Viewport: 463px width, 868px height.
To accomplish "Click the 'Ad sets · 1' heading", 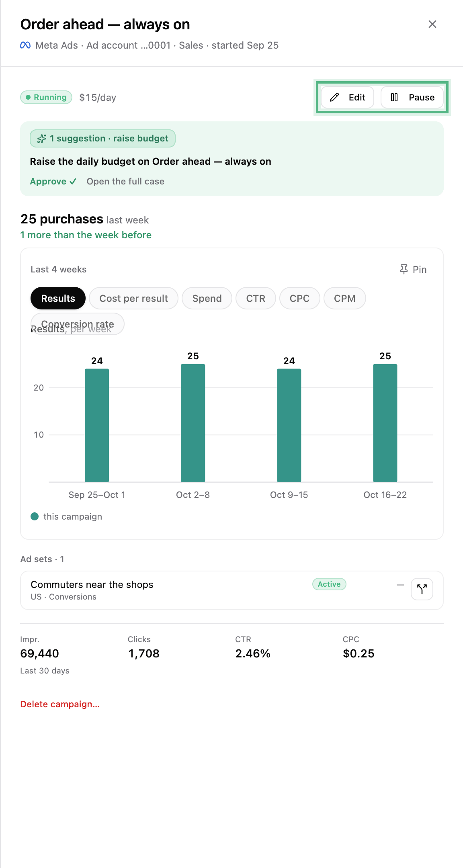I will click(42, 559).
